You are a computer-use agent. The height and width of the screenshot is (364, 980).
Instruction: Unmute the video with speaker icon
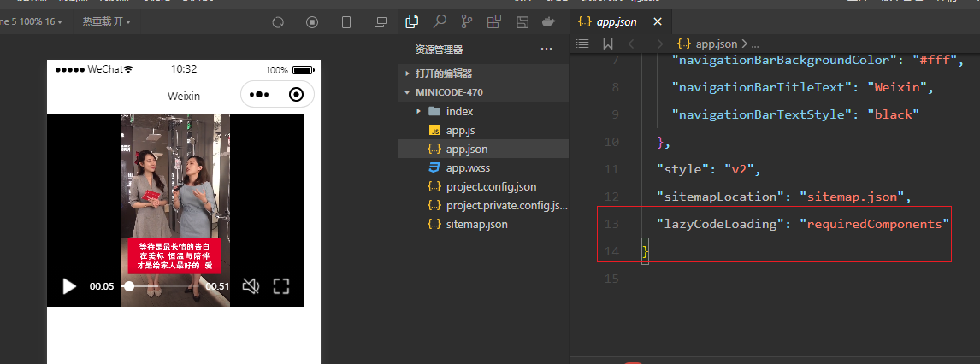[251, 286]
